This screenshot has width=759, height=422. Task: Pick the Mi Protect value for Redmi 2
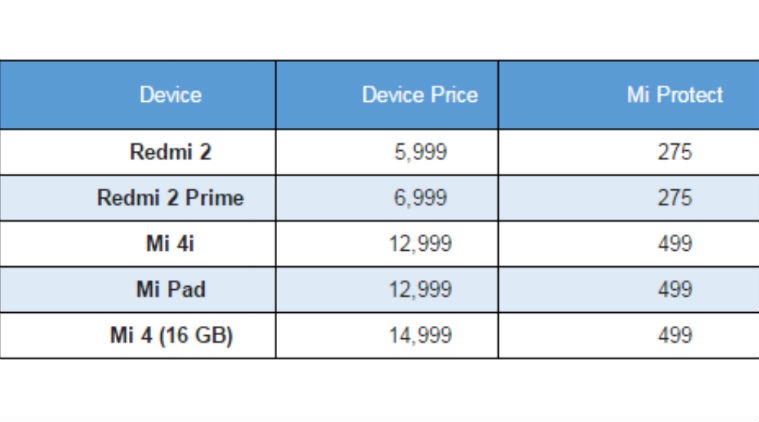[674, 153]
